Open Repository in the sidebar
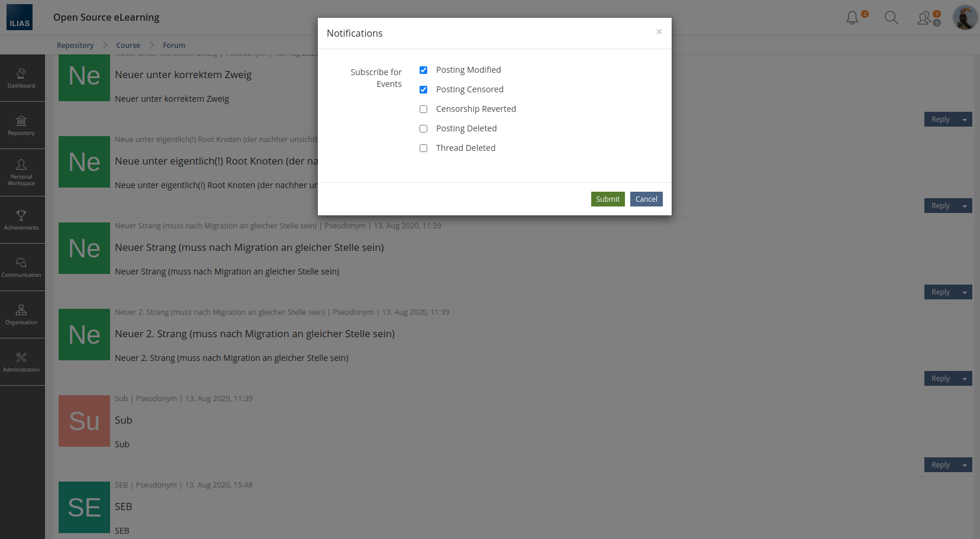 click(21, 125)
